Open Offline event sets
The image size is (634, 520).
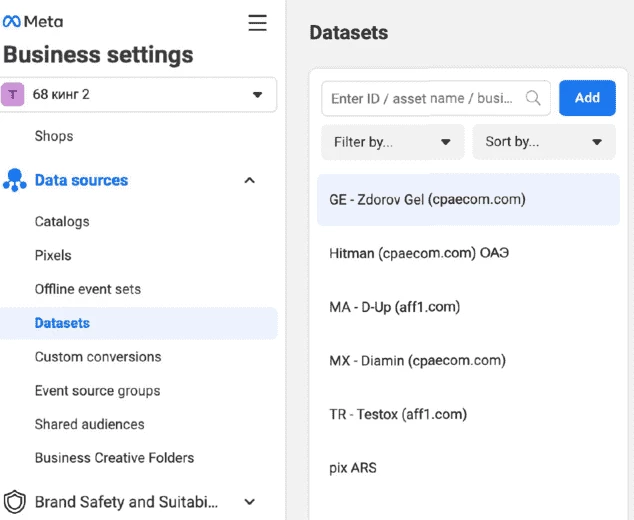pyautogui.click(x=88, y=289)
